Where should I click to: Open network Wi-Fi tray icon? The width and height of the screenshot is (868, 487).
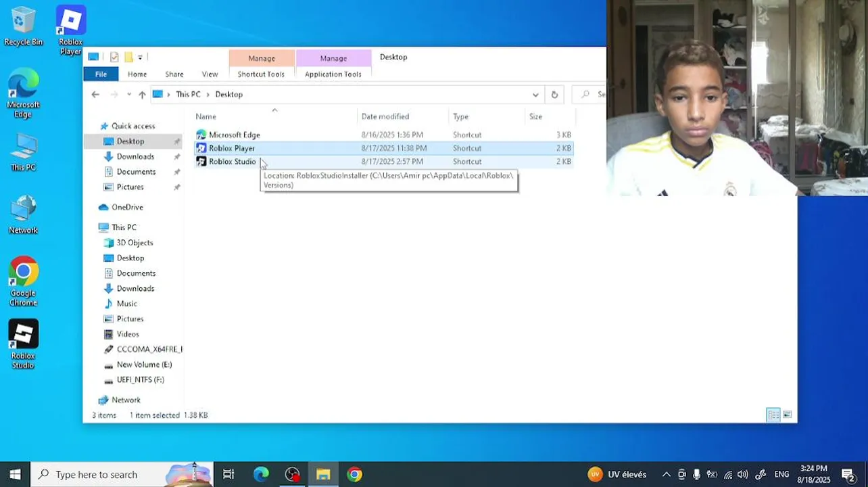click(x=728, y=475)
